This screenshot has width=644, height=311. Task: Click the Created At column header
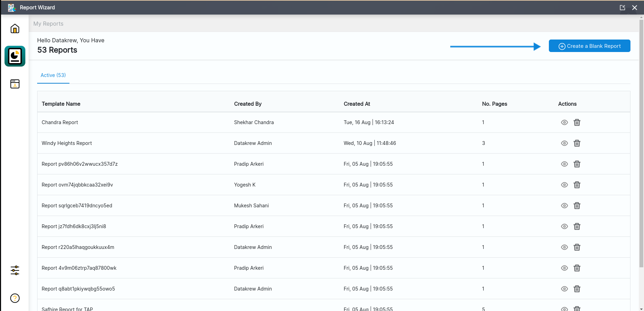(357, 104)
